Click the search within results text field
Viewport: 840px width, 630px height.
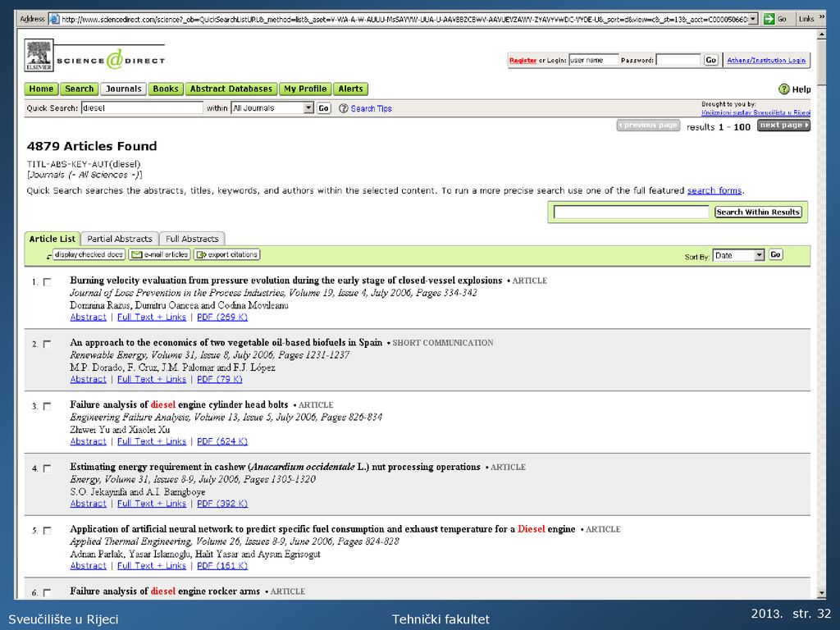coord(631,212)
